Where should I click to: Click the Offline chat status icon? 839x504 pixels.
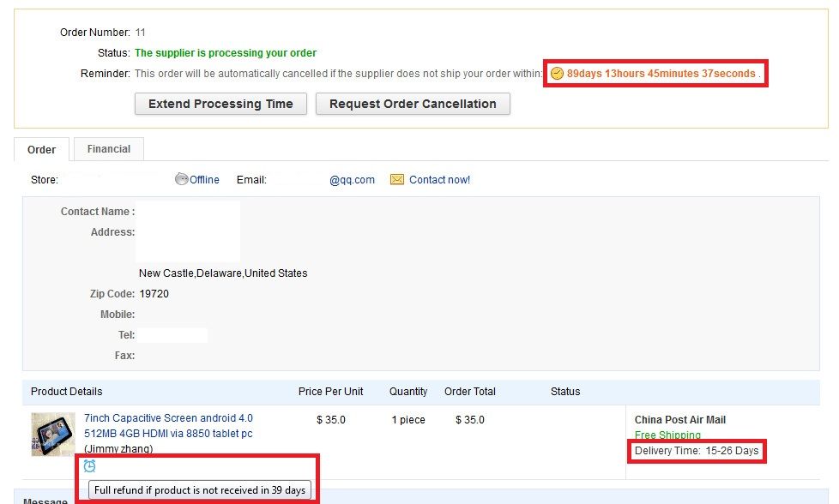pyautogui.click(x=181, y=179)
